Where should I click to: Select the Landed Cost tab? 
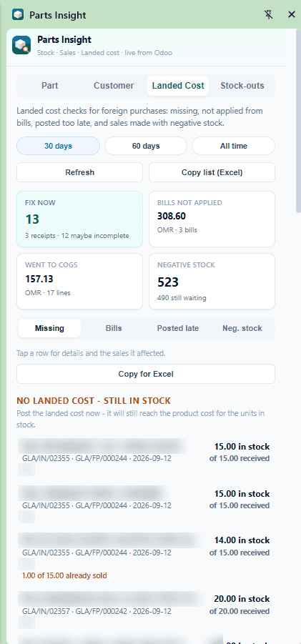point(178,86)
